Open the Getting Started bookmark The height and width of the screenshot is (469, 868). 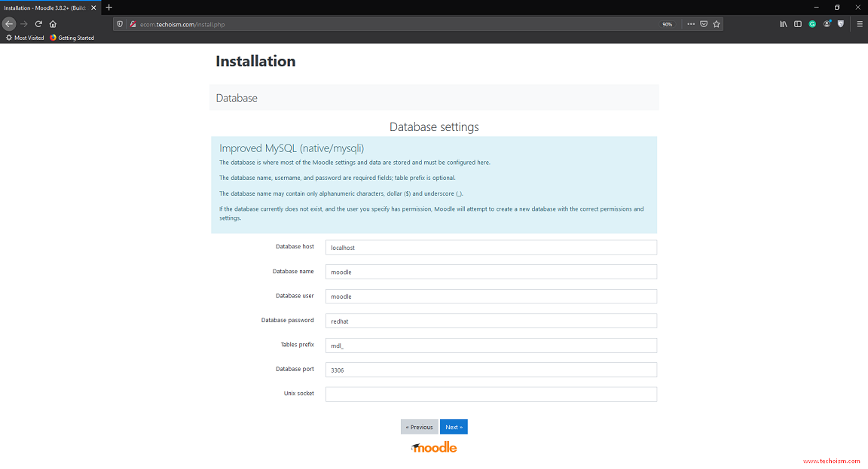(72, 38)
